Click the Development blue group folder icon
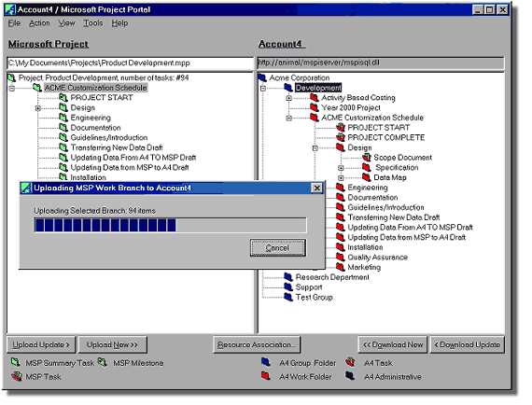The width and height of the screenshot is (532, 405). 288,88
